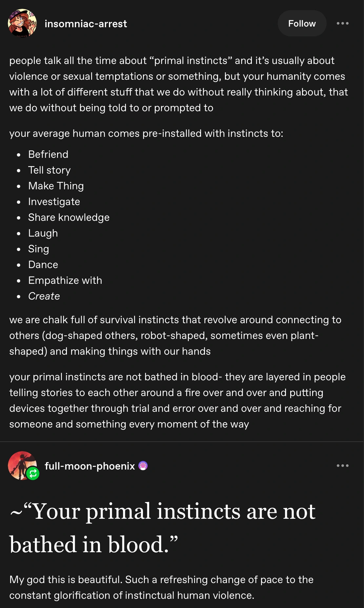364x608 pixels.
Task: Click the italic "Create" list item
Action: pyautogui.click(x=44, y=296)
